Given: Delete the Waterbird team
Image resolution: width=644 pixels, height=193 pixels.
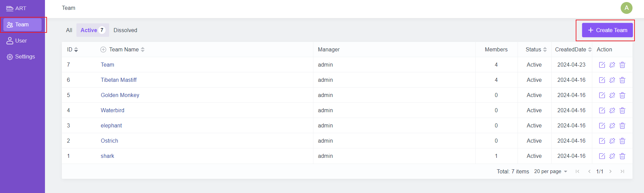Looking at the screenshot, I should (x=622, y=111).
